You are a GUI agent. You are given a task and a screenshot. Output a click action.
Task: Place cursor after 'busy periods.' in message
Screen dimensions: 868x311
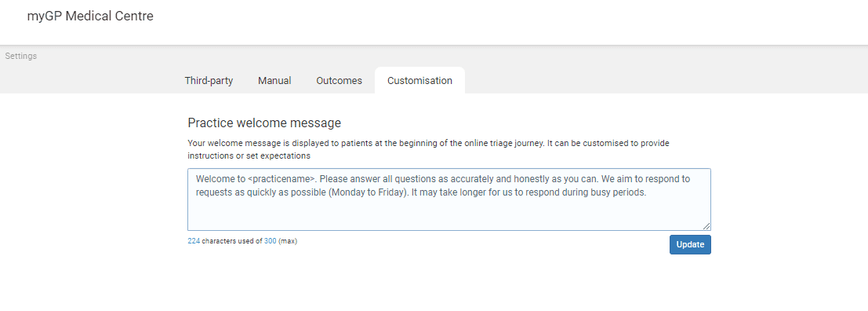click(647, 193)
